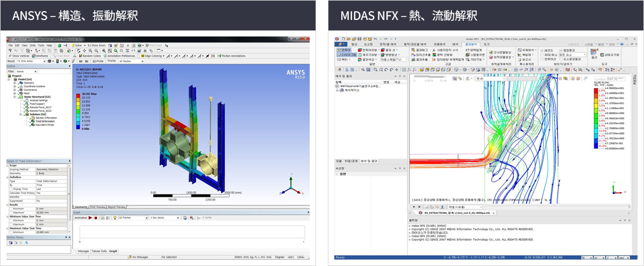Select Equivalent Stress result in outline
644x266 pixels.
pyautogui.click(x=44, y=125)
